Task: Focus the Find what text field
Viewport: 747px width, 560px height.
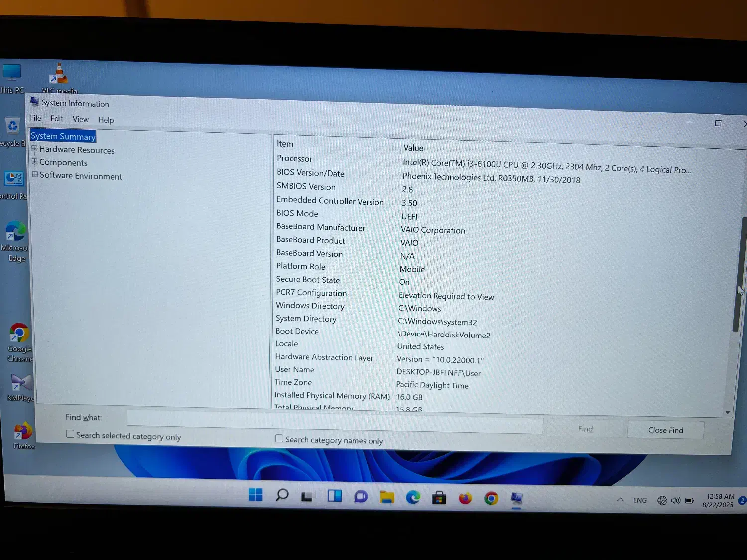Action: coord(335,422)
